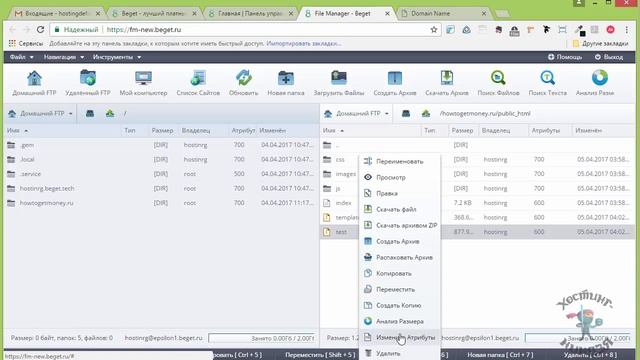Choose Переименовать in context menu

coord(400,162)
